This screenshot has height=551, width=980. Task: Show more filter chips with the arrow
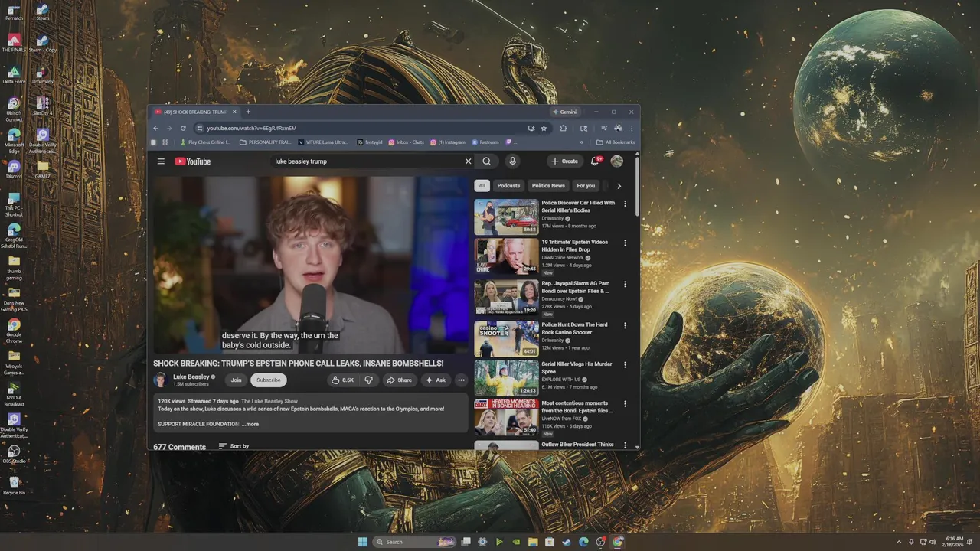pos(619,186)
